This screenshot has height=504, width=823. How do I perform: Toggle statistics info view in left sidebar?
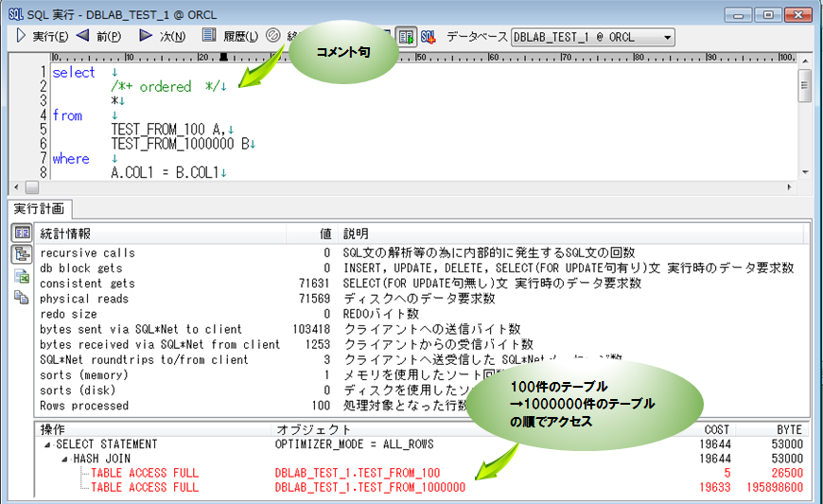[x=21, y=234]
